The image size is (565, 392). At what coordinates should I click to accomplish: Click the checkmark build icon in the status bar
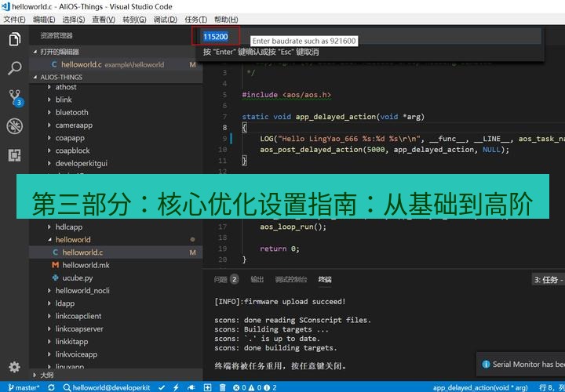[x=162, y=387]
